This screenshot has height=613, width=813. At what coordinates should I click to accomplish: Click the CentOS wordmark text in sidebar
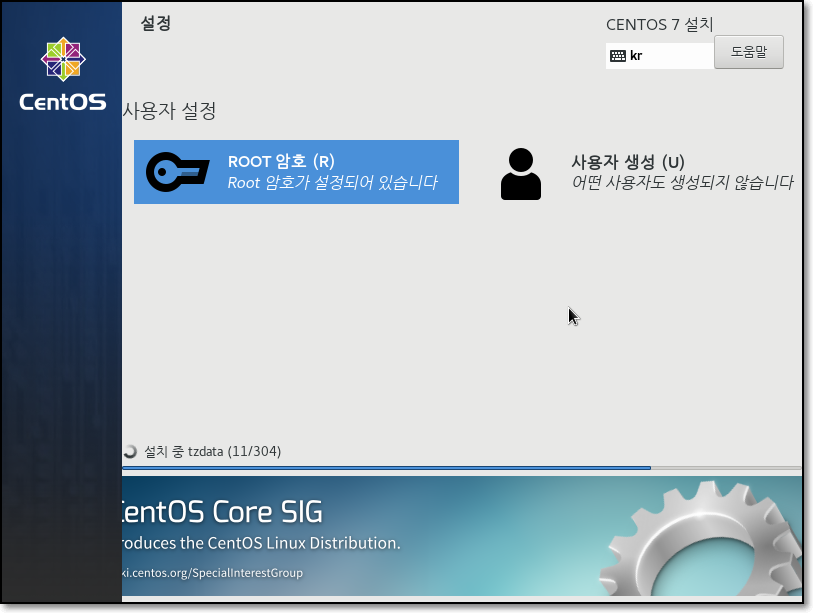[63, 102]
